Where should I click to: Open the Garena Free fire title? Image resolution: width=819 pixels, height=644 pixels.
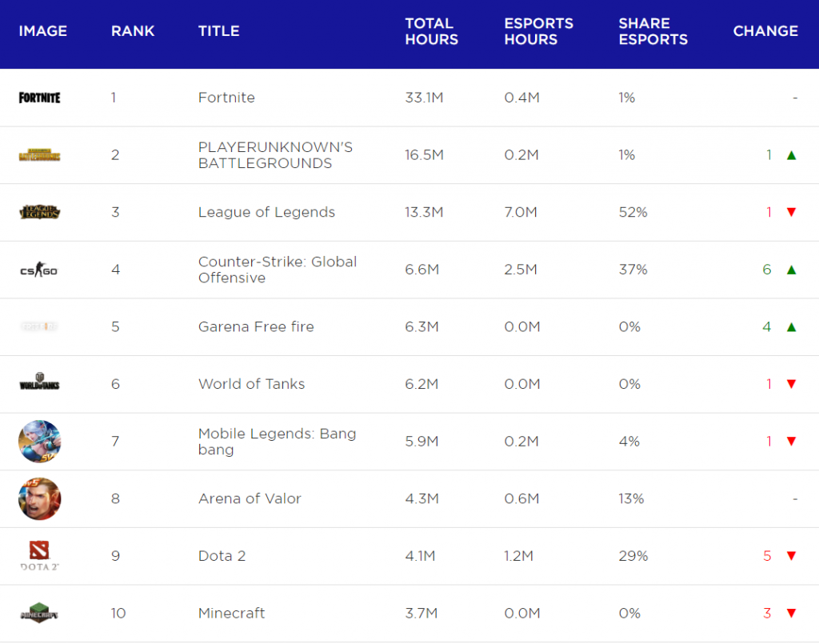pyautogui.click(x=256, y=327)
